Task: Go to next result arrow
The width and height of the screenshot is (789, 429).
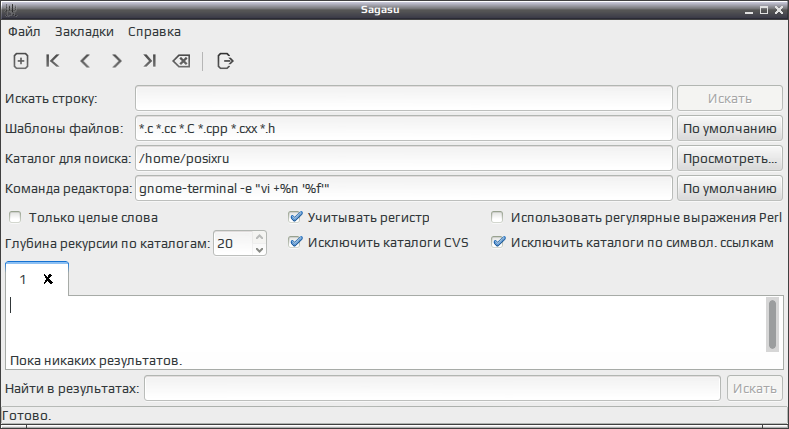Action: click(x=116, y=61)
